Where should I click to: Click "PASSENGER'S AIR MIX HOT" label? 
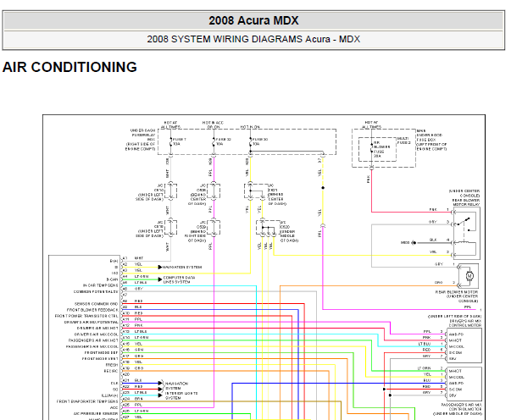(x=93, y=340)
